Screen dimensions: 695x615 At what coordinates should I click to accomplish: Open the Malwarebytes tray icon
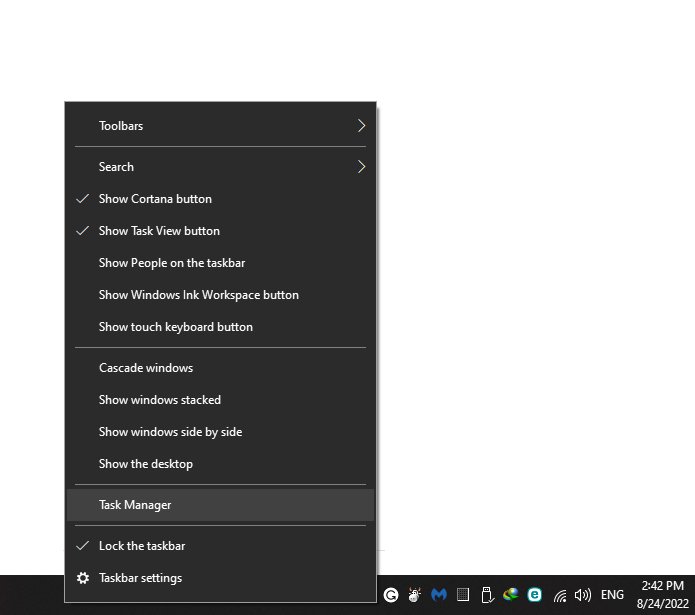point(439,595)
